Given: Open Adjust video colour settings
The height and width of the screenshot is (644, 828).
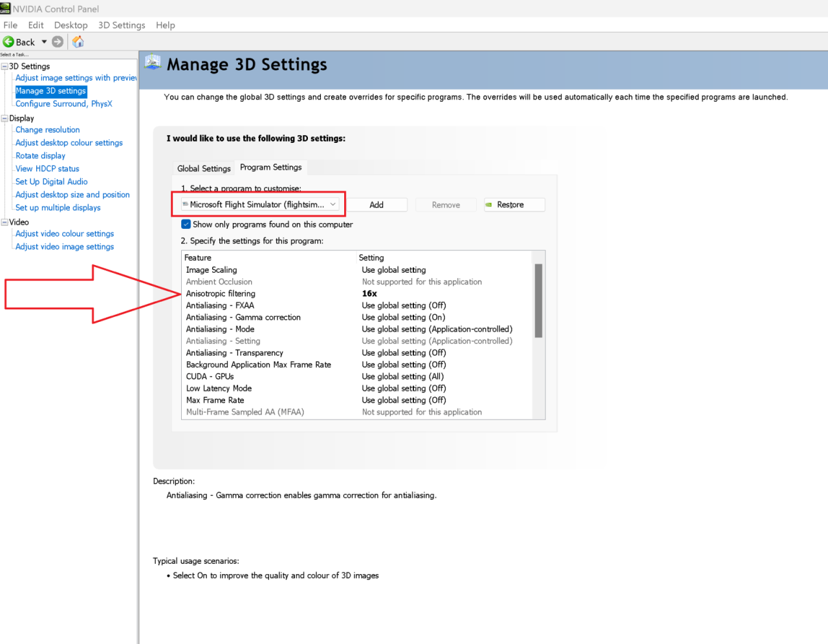Looking at the screenshot, I should 65,233.
